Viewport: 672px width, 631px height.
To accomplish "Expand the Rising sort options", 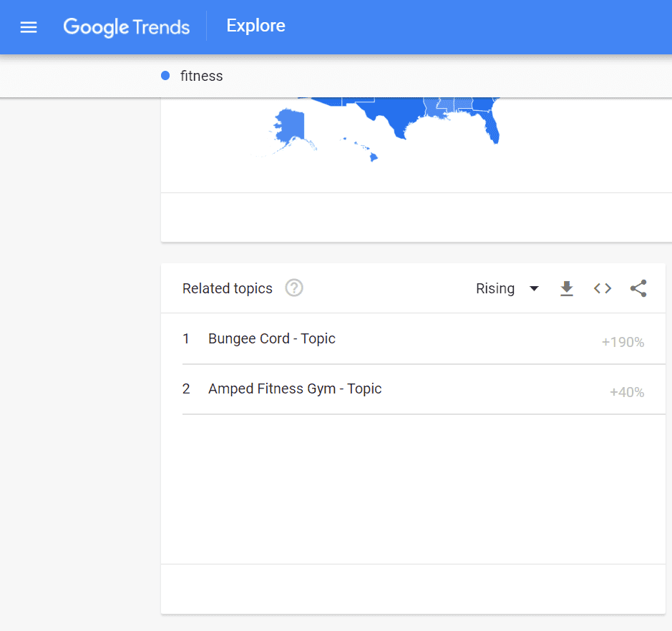I will point(534,289).
